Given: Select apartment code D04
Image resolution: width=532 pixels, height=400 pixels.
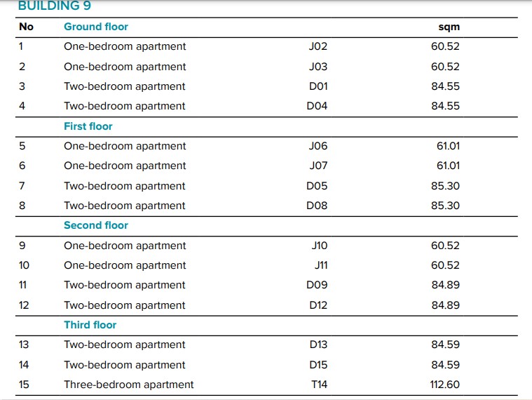Looking at the screenshot, I should coord(318,106).
